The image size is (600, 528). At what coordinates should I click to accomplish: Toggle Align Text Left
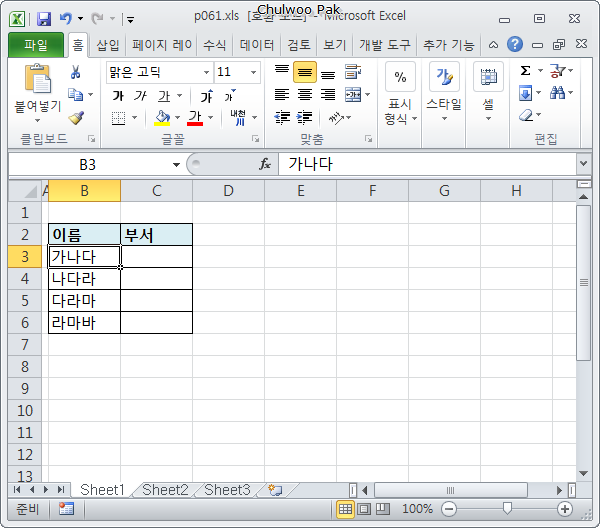pyautogui.click(x=282, y=95)
